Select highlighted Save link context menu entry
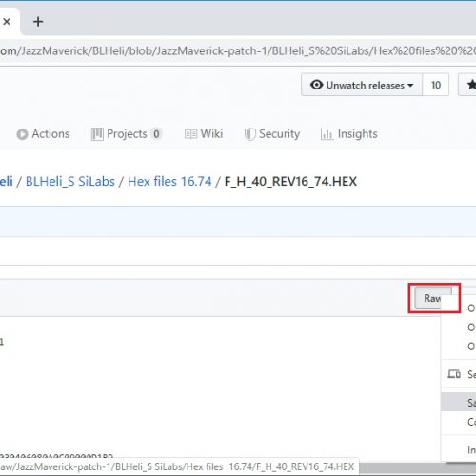The height and width of the screenshot is (476, 476). (459, 403)
